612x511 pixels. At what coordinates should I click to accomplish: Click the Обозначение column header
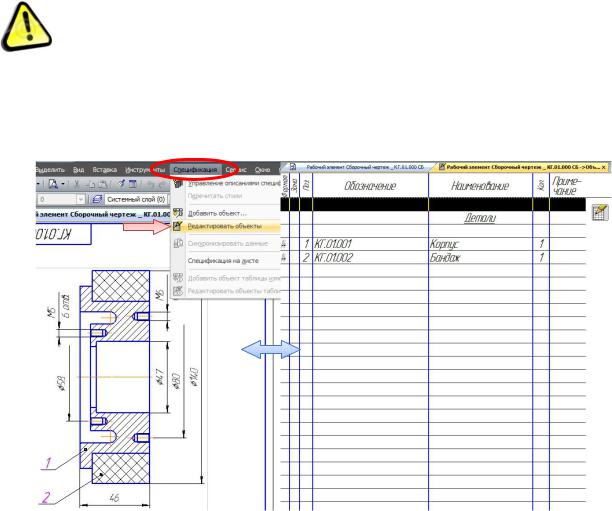[370, 186]
